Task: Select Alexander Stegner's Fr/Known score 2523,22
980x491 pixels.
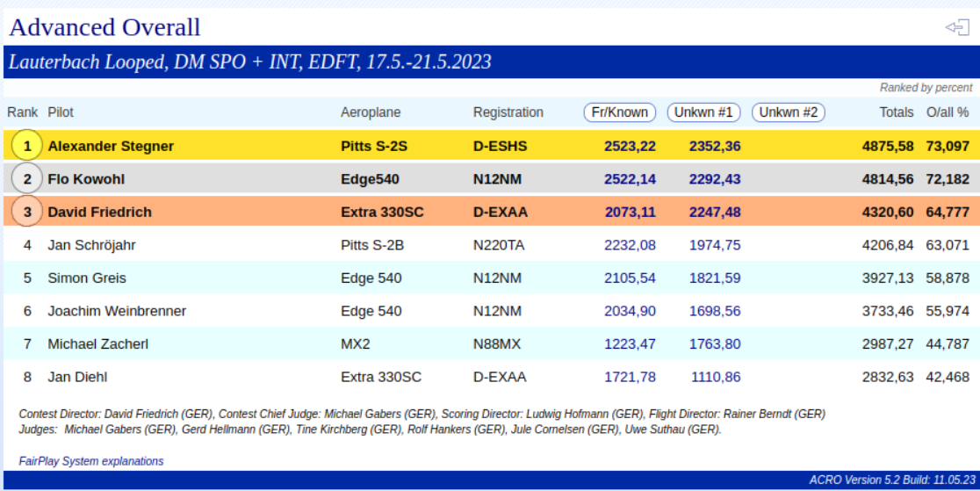Action: (x=630, y=146)
